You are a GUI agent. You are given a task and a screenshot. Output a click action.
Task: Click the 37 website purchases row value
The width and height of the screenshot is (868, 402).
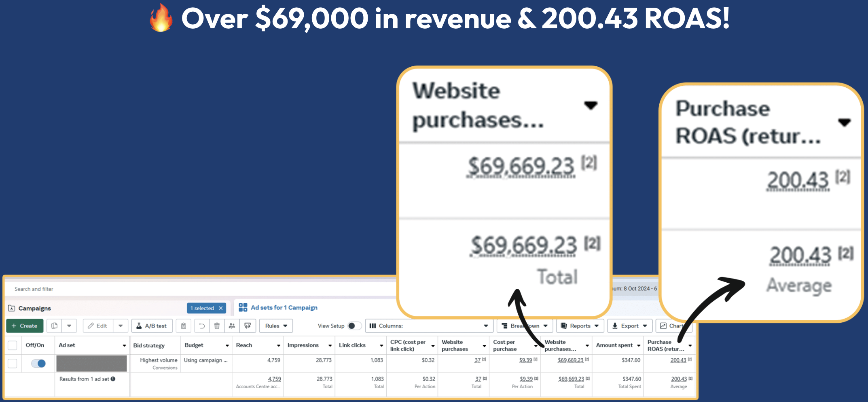[x=478, y=360]
